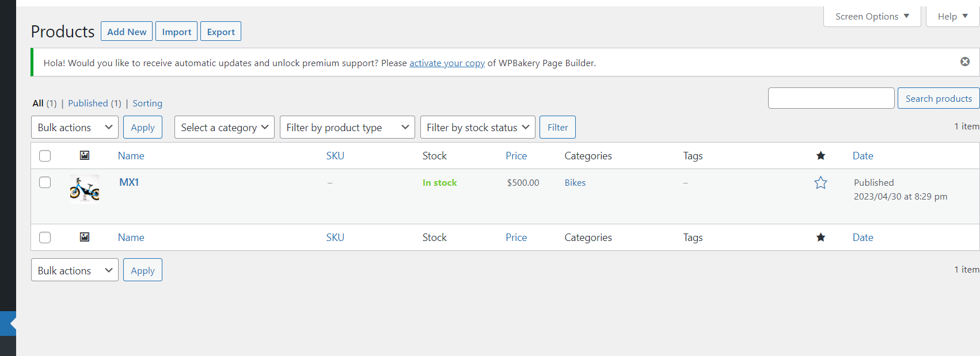
Task: Click the image column icon in table footer
Action: (x=85, y=237)
